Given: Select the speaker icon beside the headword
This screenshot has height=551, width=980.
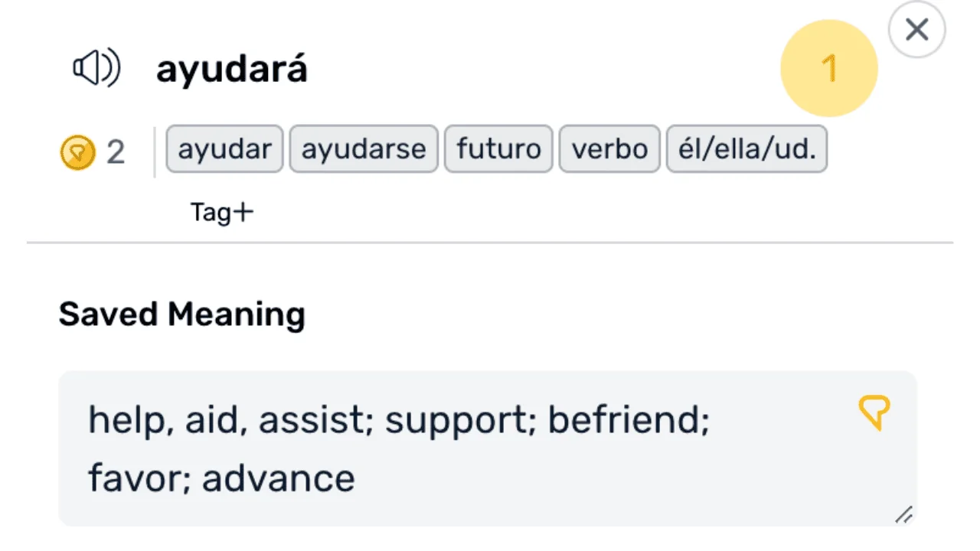Looking at the screenshot, I should click(x=96, y=67).
